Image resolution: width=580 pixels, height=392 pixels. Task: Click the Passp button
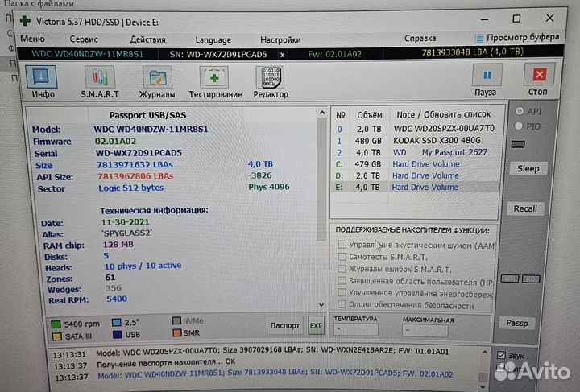coord(516,323)
